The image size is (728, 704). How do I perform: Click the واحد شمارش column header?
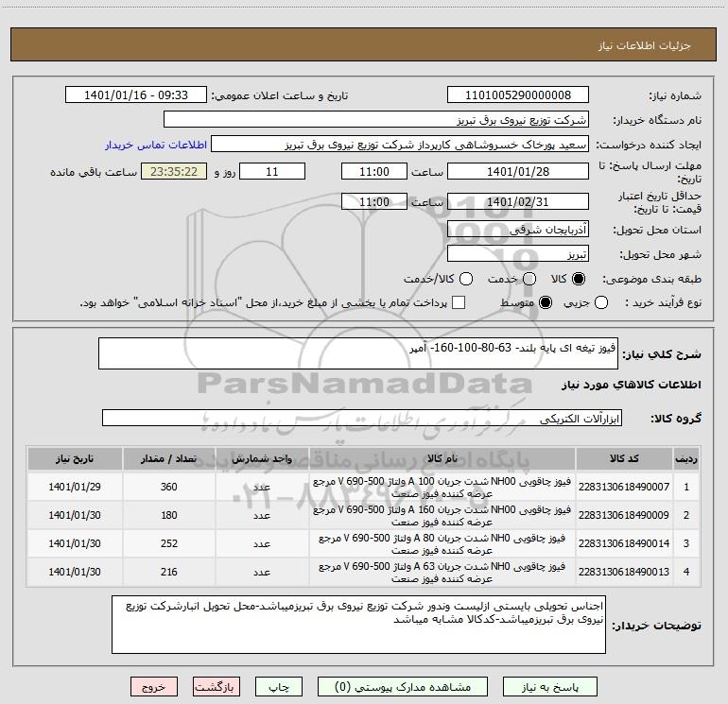262,458
